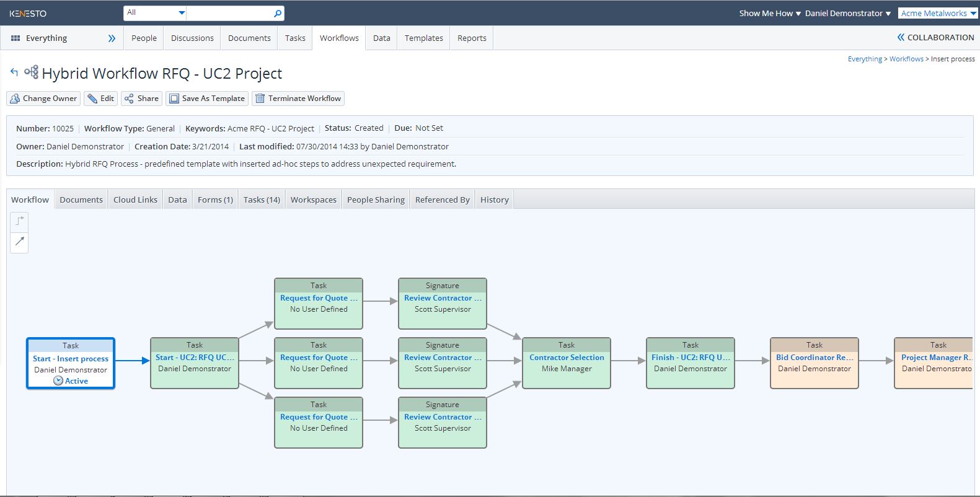
Task: Click the Kenesto logo
Action: pos(28,13)
